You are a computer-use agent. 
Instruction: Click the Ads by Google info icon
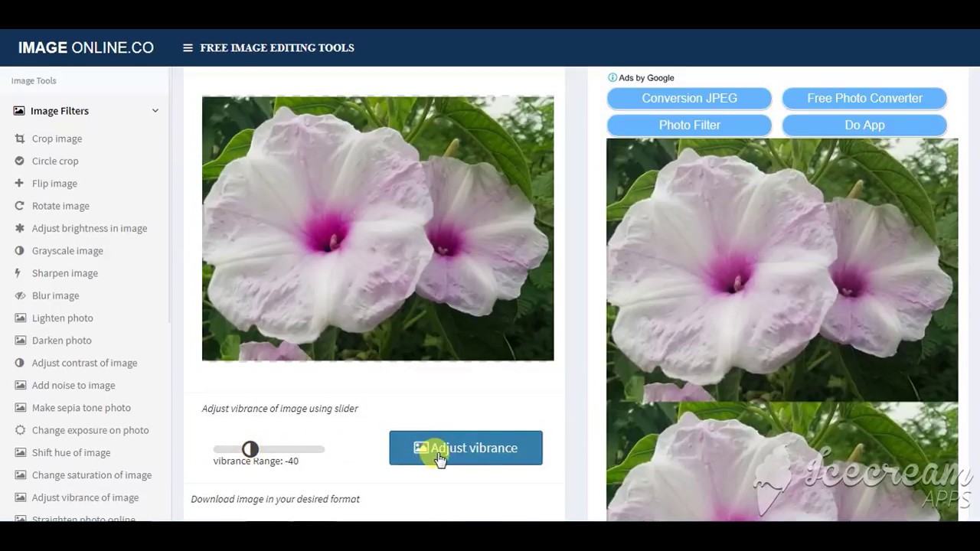(612, 77)
